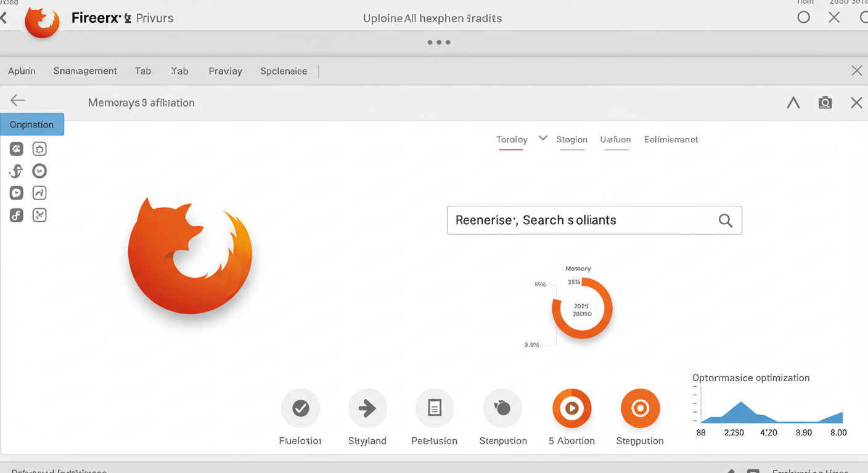This screenshot has width=868, height=473.
Task: Click into the Reenerise Search field
Action: click(594, 220)
